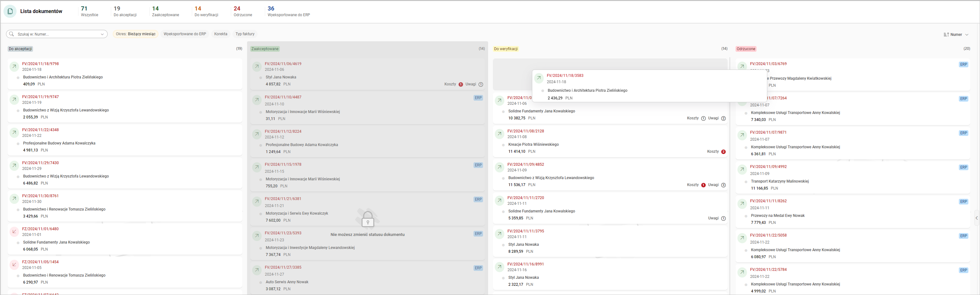The image size is (980, 295).
Task: Click the Do weryfikacji column header label
Action: click(506, 49)
